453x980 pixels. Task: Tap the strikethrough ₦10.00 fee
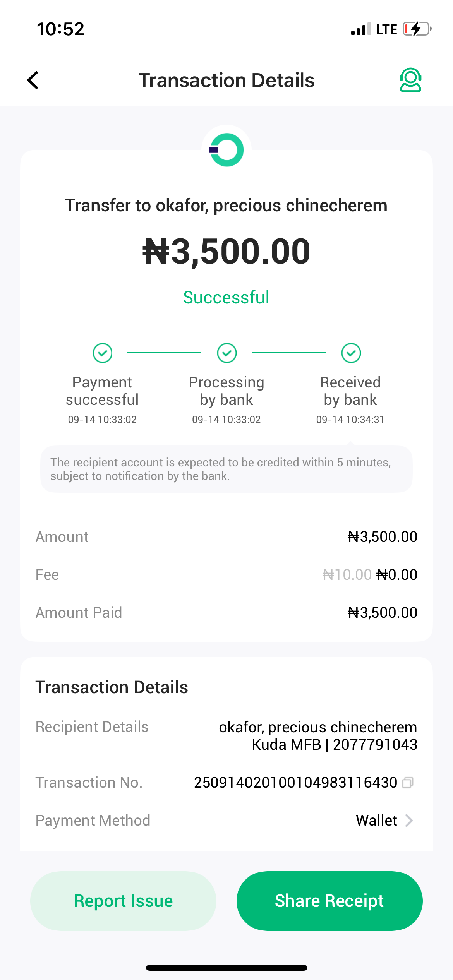[x=347, y=575]
